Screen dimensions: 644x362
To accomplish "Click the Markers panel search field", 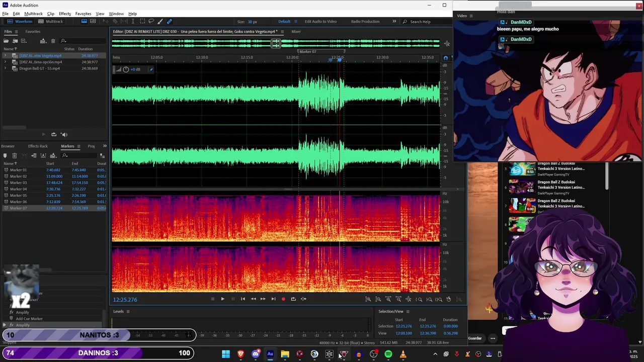I will point(78,156).
